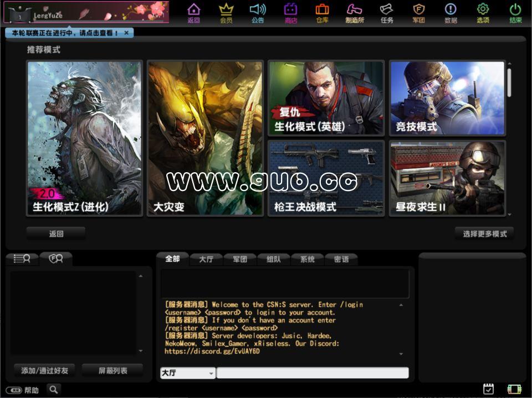Switch to the clan members tab icon
This screenshot has width=532, height=398.
tap(56, 259)
